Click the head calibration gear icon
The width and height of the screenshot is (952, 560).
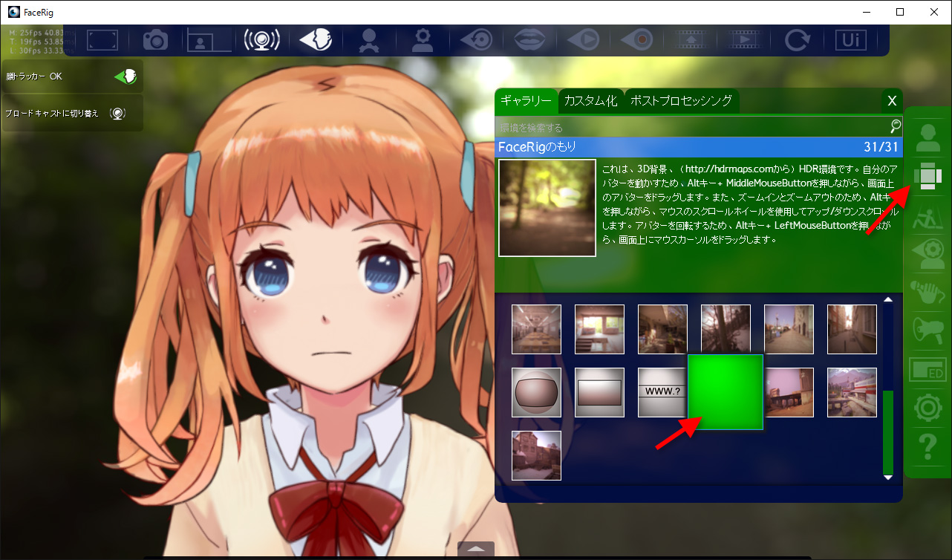click(423, 39)
